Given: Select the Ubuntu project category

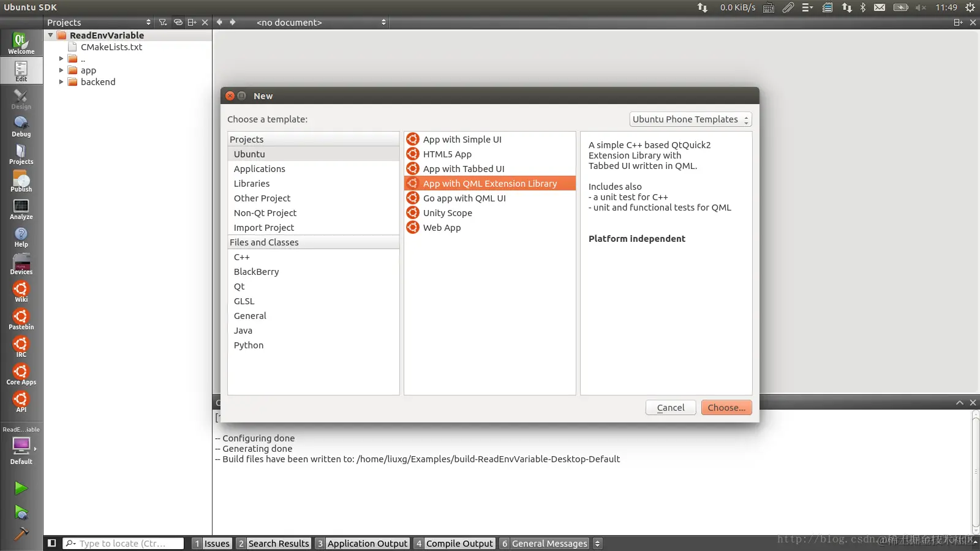Looking at the screenshot, I should (314, 154).
